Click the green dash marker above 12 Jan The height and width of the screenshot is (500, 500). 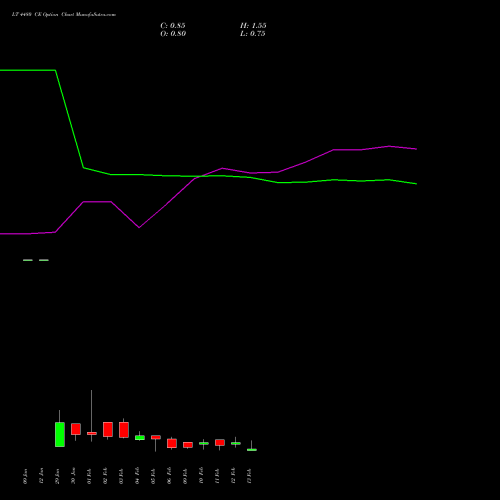44,260
